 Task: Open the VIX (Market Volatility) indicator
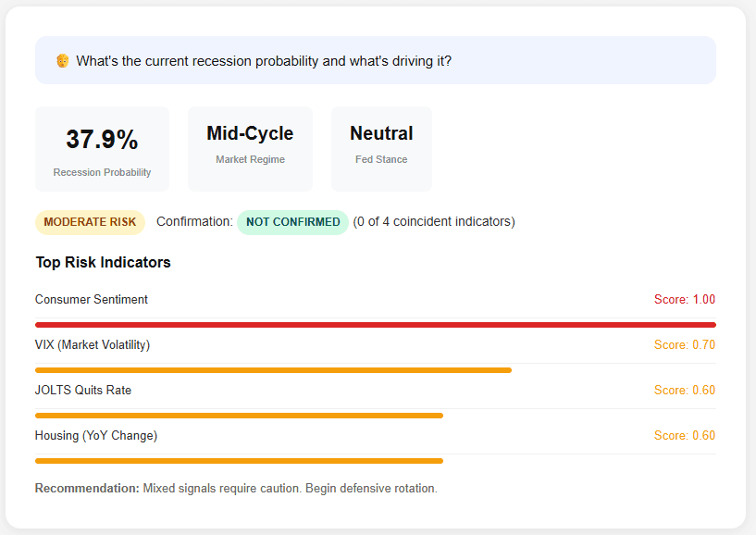(93, 344)
